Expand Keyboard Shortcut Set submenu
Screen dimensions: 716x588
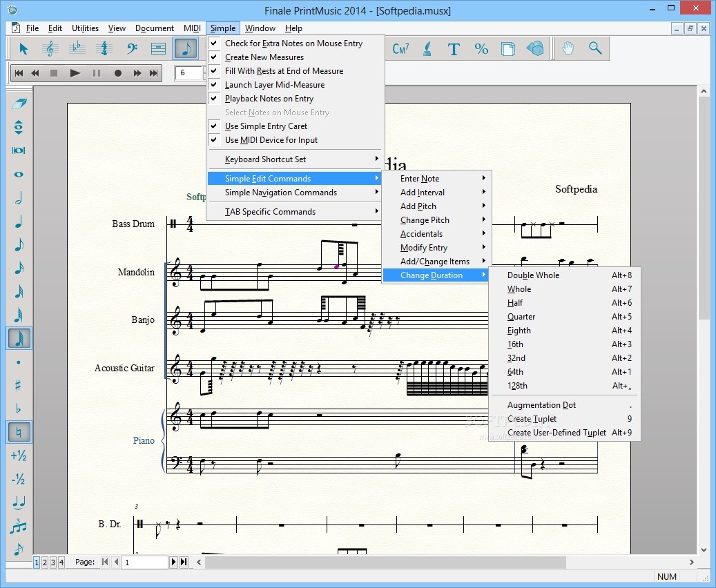(x=295, y=159)
